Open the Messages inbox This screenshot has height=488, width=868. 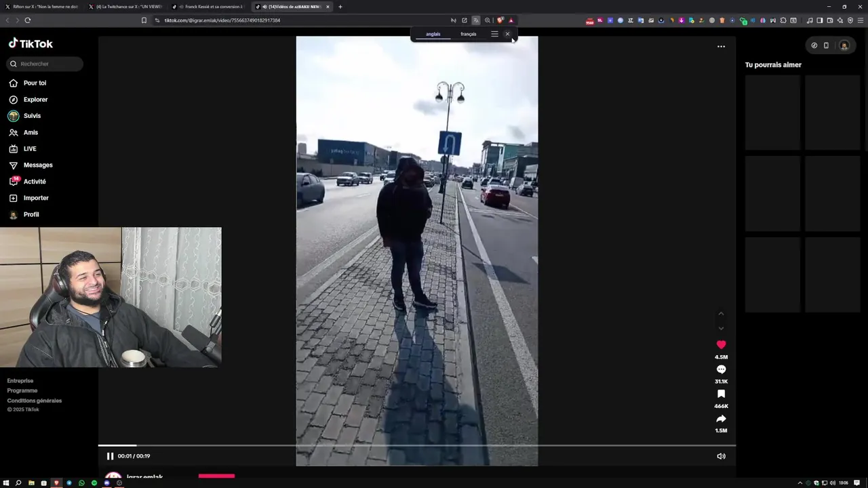point(30,165)
